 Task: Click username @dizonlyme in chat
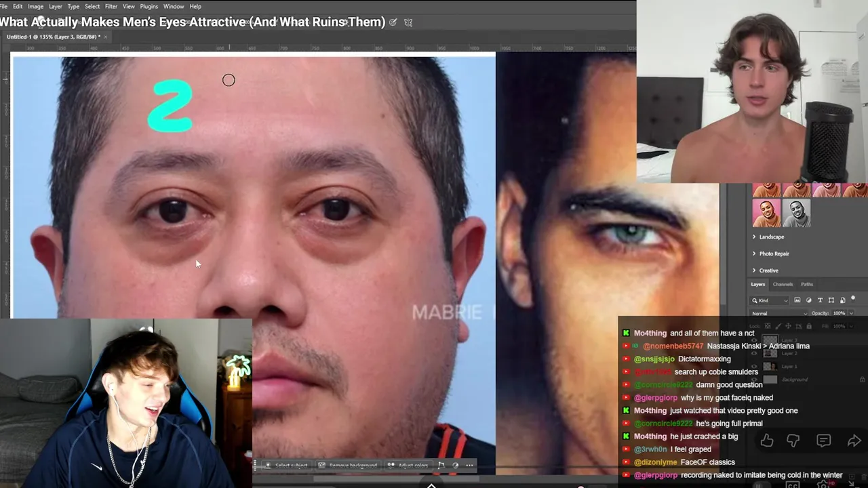[x=656, y=462]
